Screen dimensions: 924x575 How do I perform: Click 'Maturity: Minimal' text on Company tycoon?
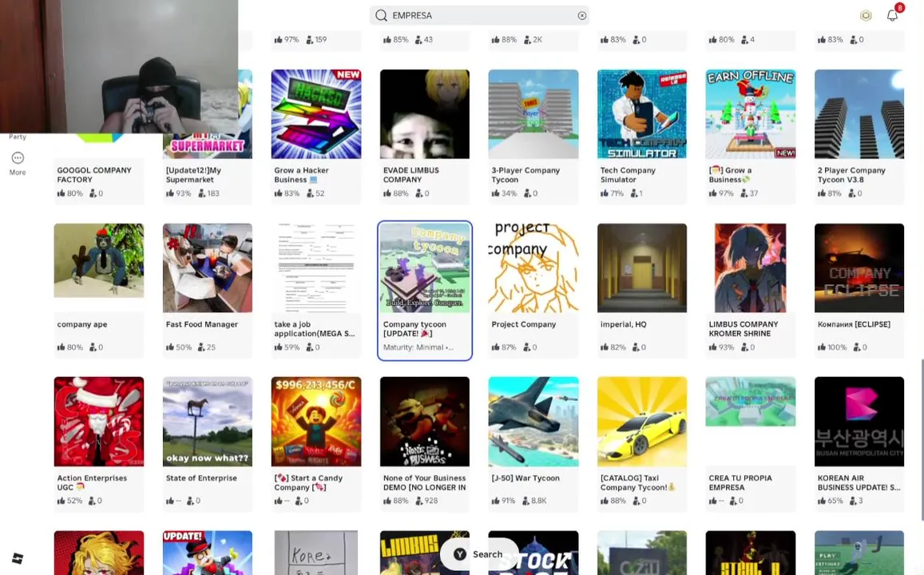(x=418, y=347)
